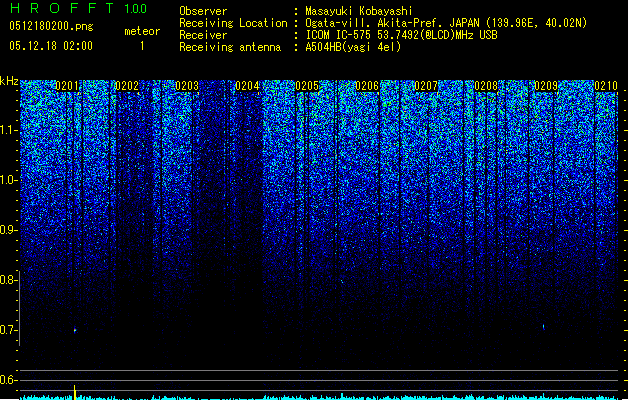Click the version number 1.00

point(135,9)
